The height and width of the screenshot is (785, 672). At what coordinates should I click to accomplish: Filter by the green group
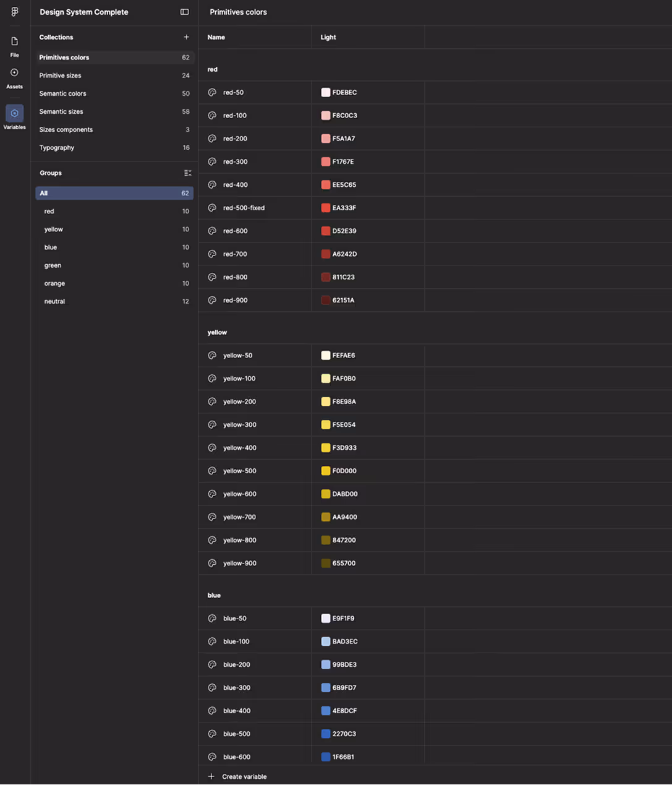click(114, 265)
